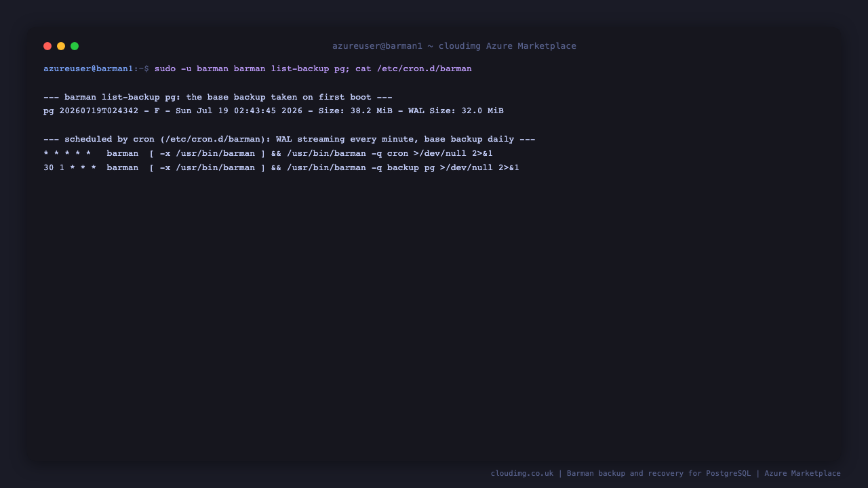The image size is (868, 488).
Task: Click the timestamp 'Sun Jul 19 02:43:45 2026'
Action: pos(239,110)
